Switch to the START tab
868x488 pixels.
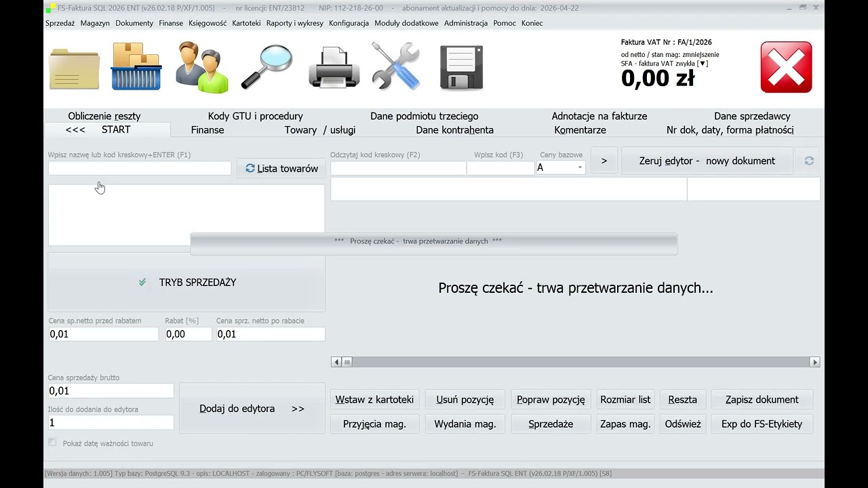click(108, 129)
